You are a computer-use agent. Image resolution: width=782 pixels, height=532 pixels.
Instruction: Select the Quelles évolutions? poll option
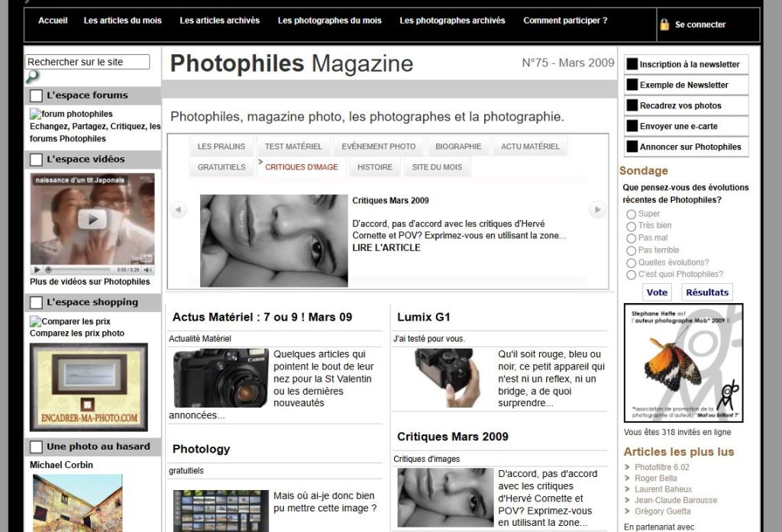pos(631,263)
